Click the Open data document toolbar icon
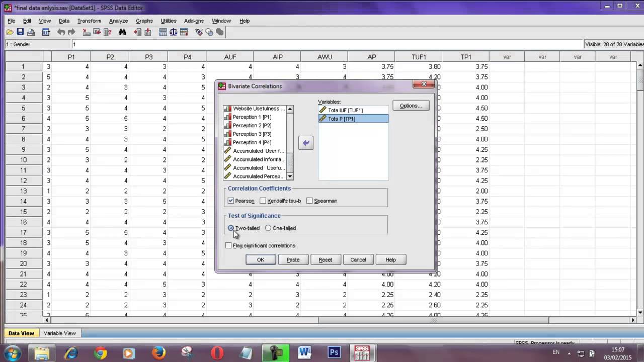Screen dimensions: 644x362 pos(10,32)
